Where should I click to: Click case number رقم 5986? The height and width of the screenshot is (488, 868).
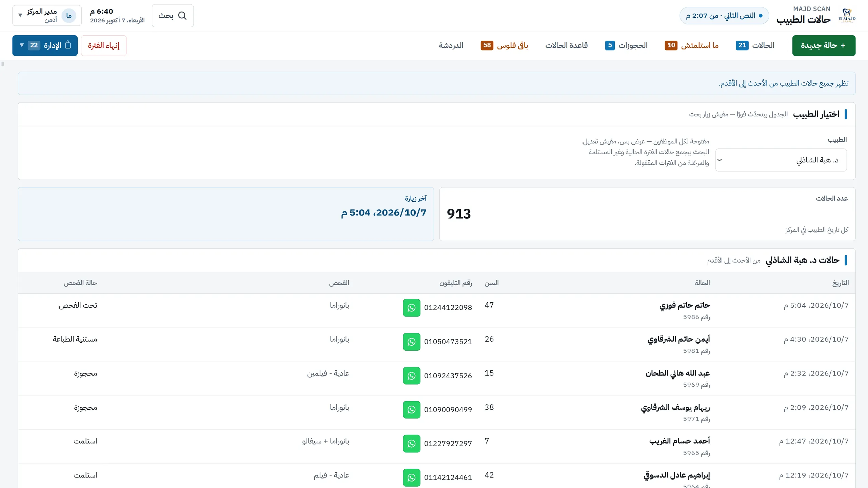point(696,317)
